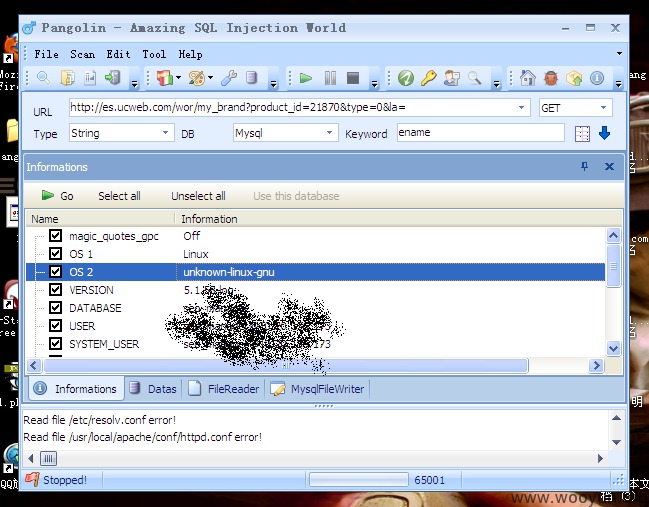Open the File menu

tap(46, 54)
